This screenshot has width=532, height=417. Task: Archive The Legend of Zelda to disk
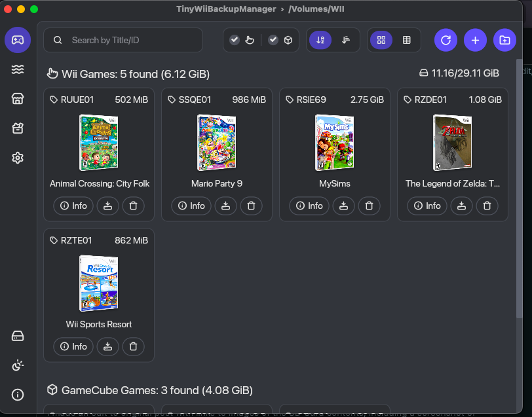461,206
